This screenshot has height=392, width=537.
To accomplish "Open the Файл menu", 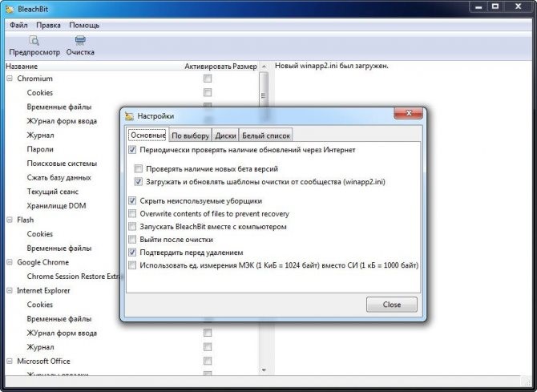I will pos(18,25).
